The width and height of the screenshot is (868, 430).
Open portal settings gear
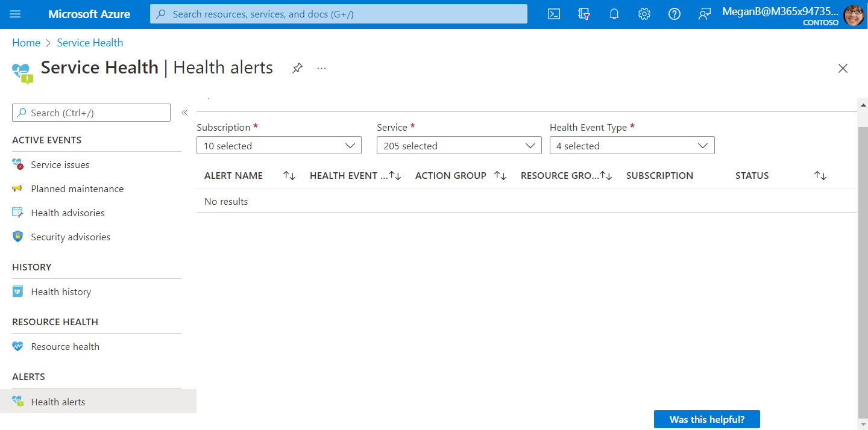[x=644, y=14]
